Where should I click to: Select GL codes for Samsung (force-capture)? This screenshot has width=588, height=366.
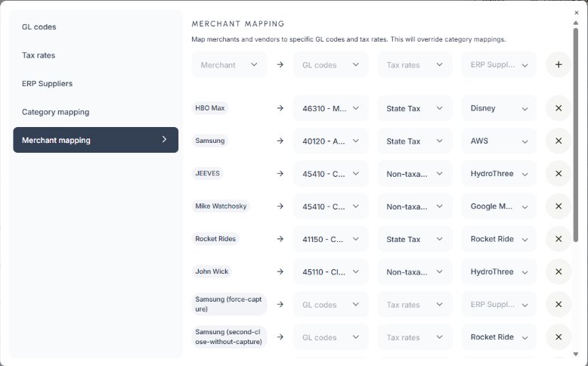pos(331,305)
